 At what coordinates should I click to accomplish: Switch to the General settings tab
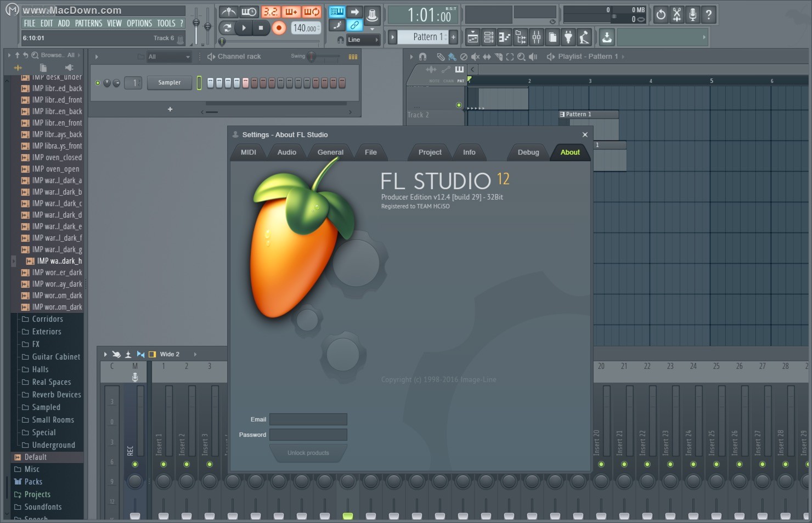pos(330,152)
